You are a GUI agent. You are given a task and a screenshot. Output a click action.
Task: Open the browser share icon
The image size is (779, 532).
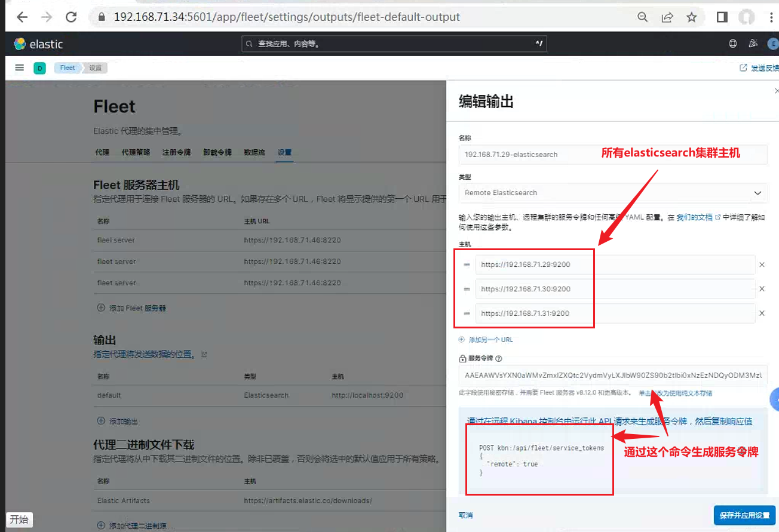tap(667, 17)
